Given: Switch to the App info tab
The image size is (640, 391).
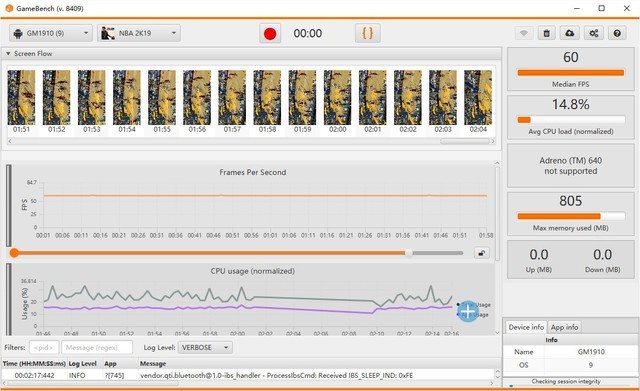Looking at the screenshot, I should click(x=564, y=327).
